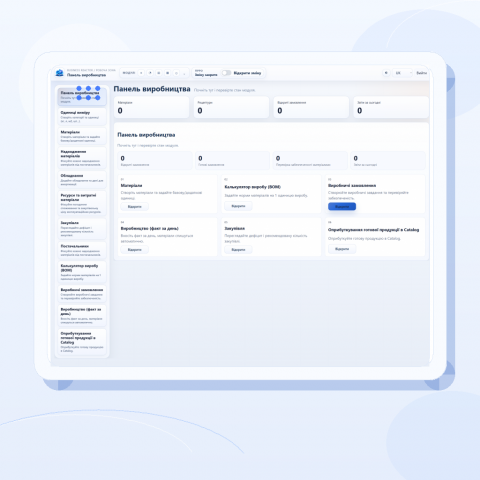Click the Матеріали counter card at top

[x=152, y=107]
